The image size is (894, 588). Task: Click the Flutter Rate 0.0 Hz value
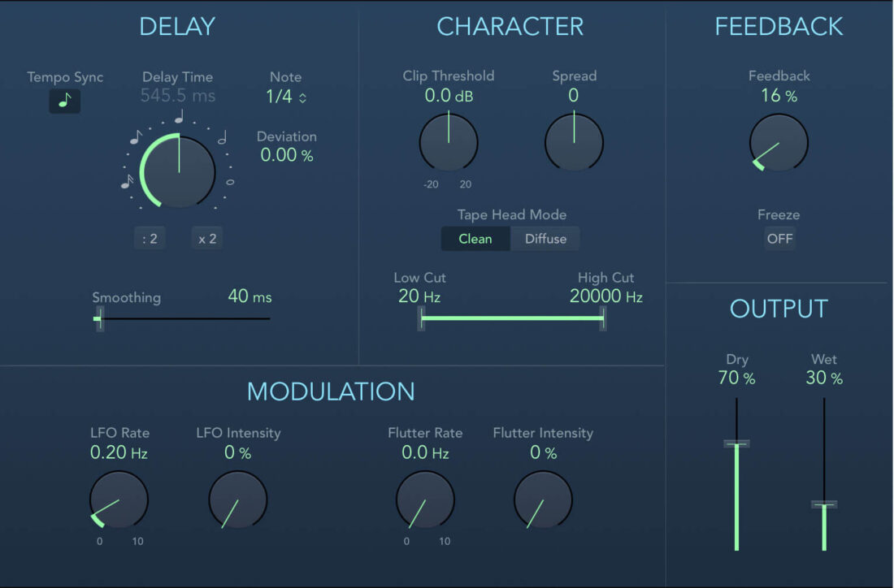pos(425,452)
